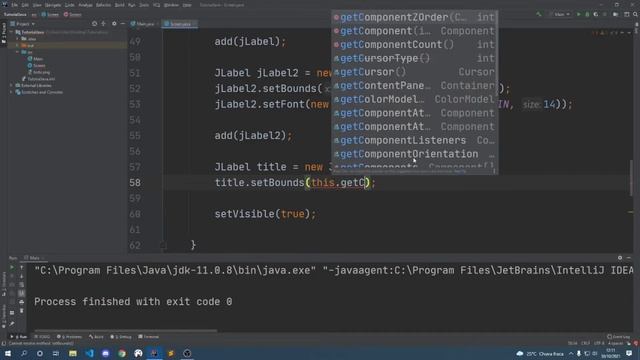Choose getContentPane suggestion returning Container
The width and height of the screenshot is (640, 360).
click(414, 86)
